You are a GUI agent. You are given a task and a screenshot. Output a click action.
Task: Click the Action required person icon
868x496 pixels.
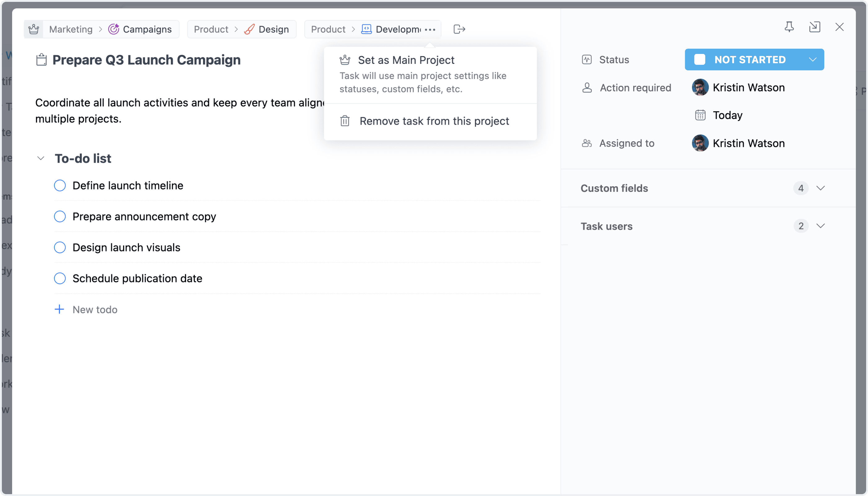(x=587, y=87)
